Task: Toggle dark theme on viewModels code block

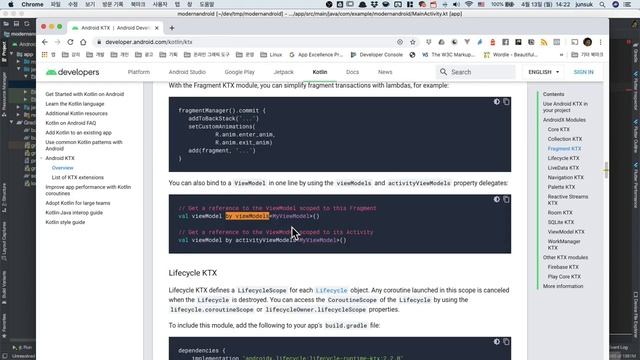Action: pos(497,199)
